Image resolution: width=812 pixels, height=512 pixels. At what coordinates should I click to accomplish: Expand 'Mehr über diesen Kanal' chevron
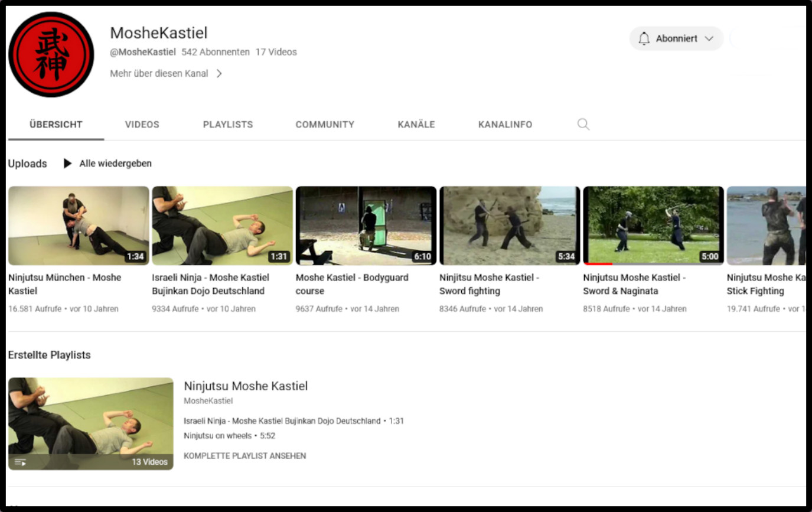[219, 74]
